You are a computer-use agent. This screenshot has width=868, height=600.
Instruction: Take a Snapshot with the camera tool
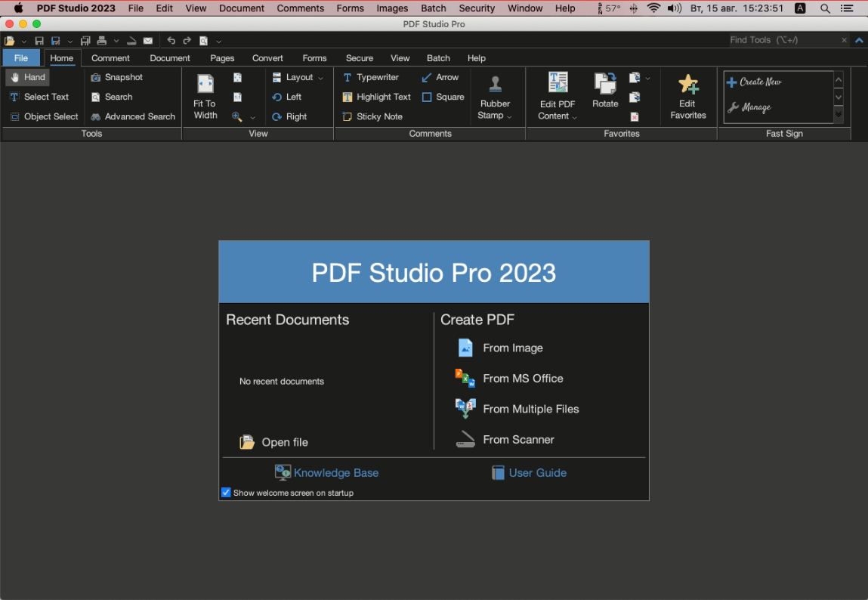(x=117, y=78)
